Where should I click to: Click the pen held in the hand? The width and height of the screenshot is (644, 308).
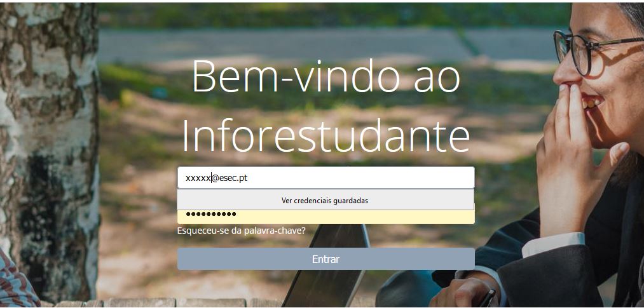tap(487, 298)
